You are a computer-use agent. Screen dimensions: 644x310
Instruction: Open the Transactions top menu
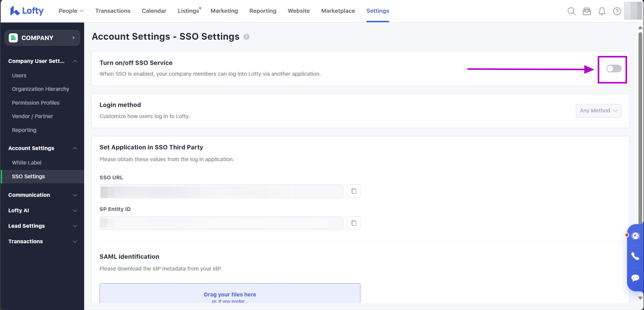[x=113, y=11]
